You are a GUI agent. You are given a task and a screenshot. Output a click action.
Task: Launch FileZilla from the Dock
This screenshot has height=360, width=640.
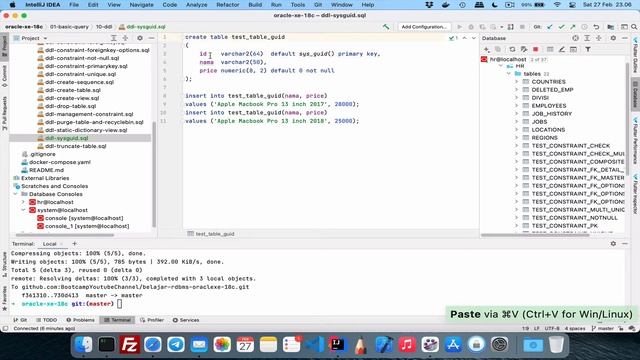pos(129,345)
